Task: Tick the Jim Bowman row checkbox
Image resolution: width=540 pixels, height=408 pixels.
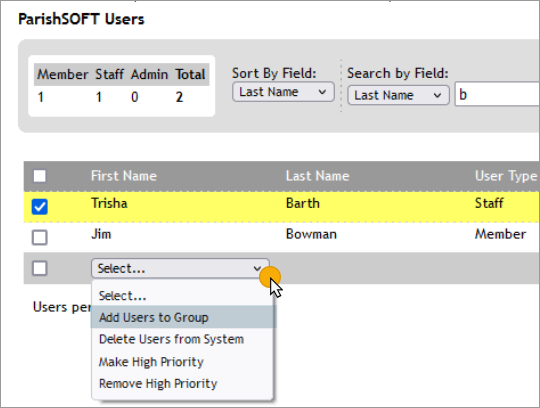Action: [40, 238]
